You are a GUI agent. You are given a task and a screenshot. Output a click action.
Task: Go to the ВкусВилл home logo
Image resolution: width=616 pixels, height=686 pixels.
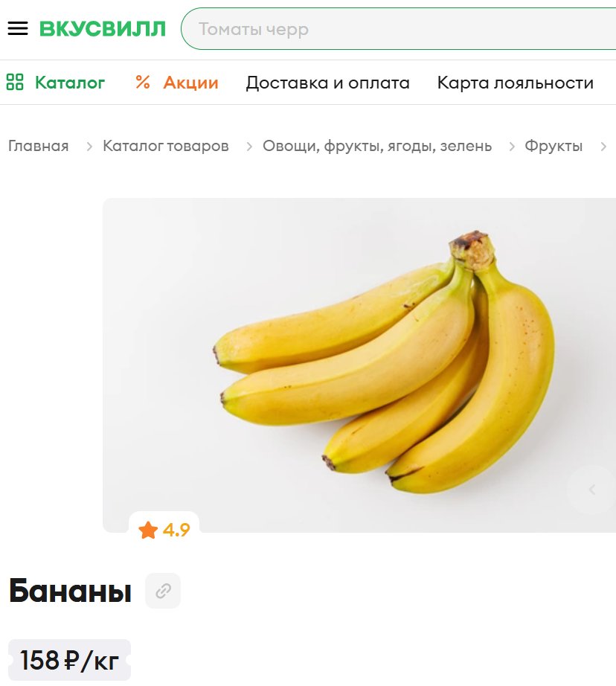point(103,29)
